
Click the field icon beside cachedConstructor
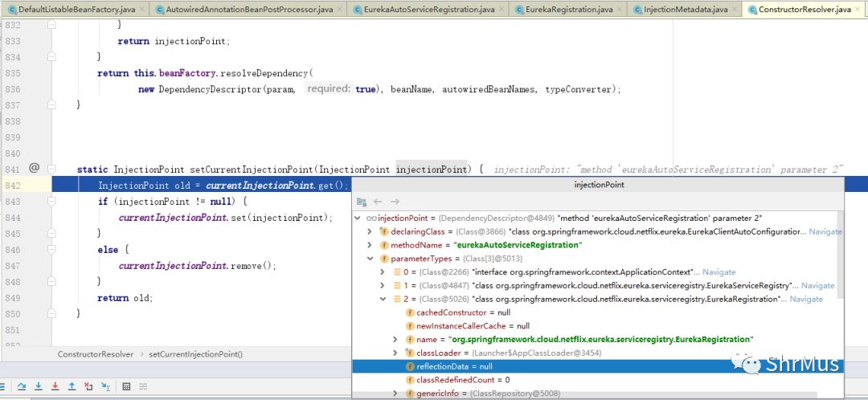pyautogui.click(x=410, y=312)
